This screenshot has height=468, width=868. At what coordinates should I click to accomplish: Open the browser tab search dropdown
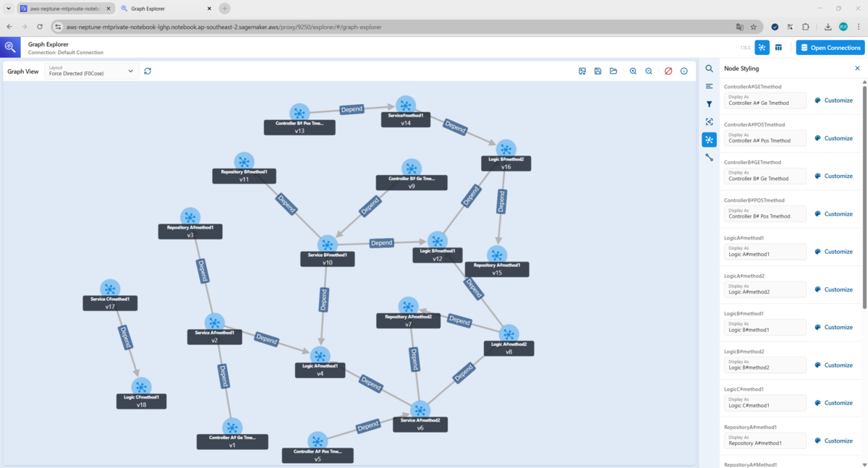7,9
